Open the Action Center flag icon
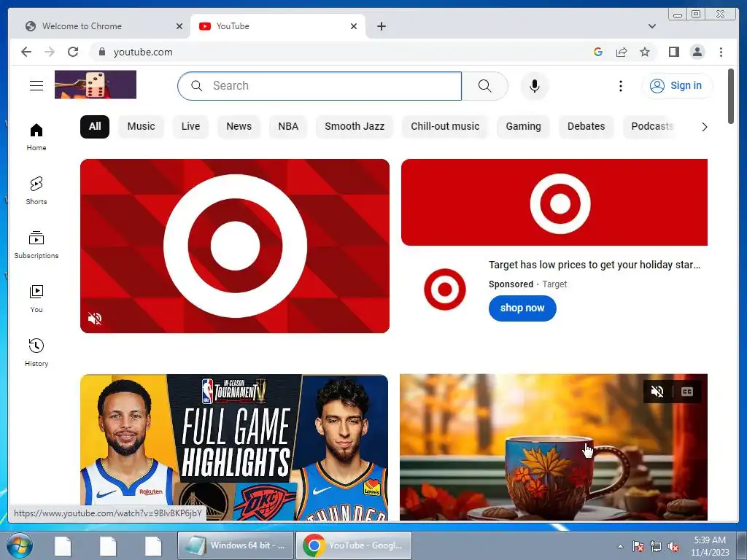Screen dimensions: 747x560 638,547
